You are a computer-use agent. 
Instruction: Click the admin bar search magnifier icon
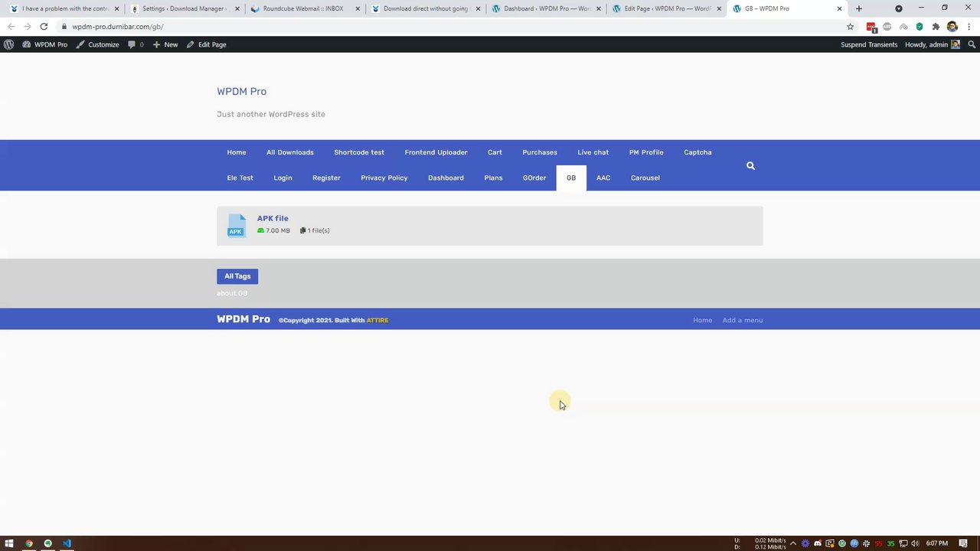[x=972, y=44]
